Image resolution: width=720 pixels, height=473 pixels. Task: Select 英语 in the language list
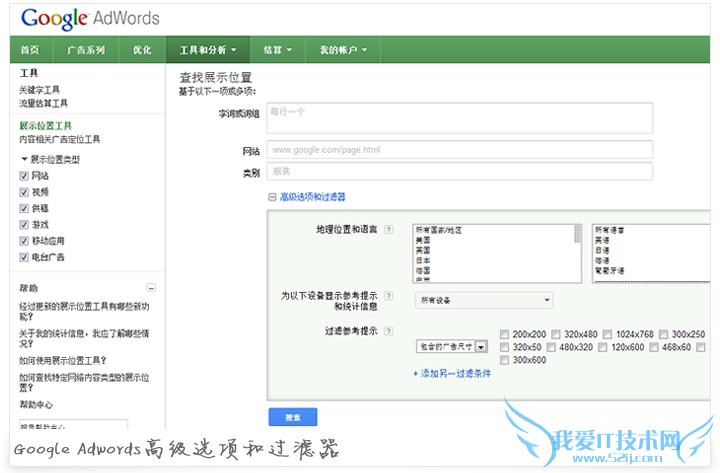(602, 240)
